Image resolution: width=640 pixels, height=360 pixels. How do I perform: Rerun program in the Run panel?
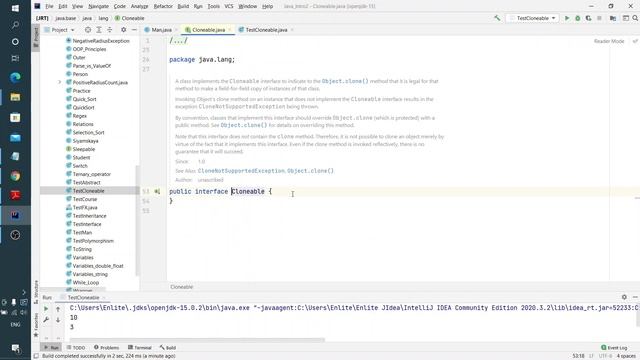(46, 309)
